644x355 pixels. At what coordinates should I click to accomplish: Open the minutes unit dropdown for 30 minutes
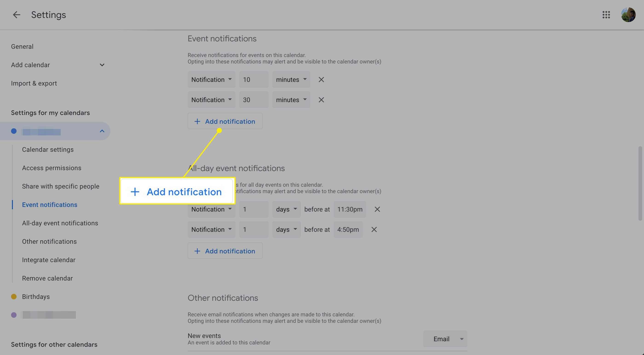pos(291,99)
